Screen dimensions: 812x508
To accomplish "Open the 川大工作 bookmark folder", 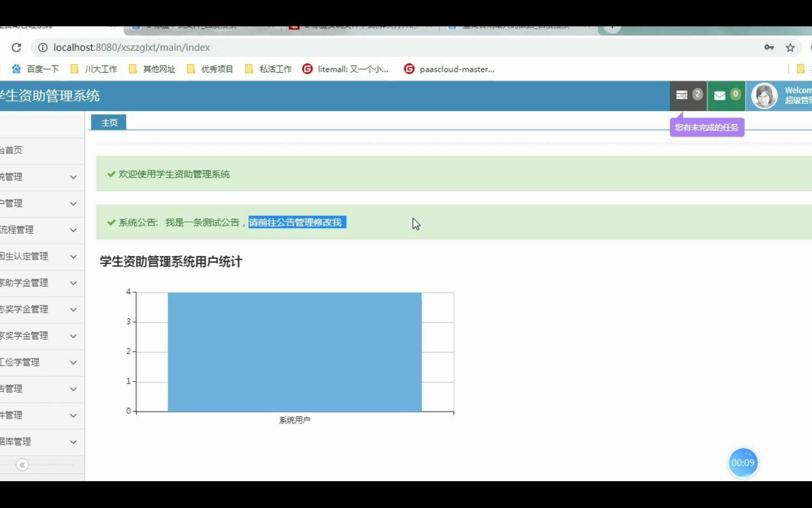I will 94,69.
